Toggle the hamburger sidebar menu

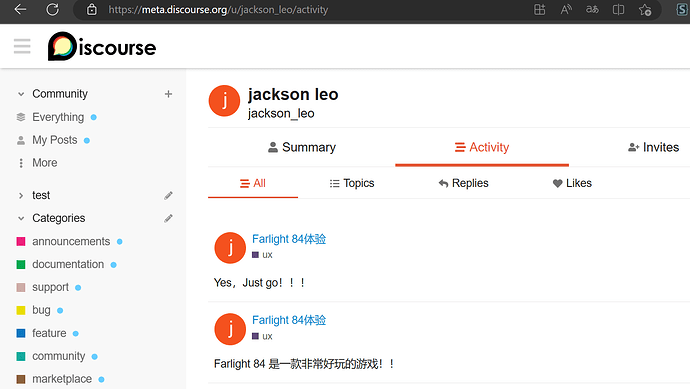click(22, 46)
